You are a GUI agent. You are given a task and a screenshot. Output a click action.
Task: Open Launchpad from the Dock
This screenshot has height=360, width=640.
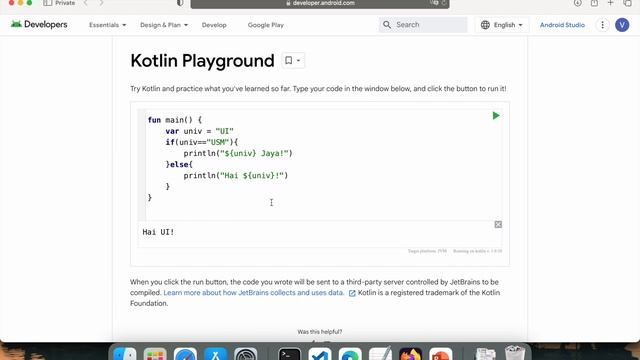[x=155, y=354]
